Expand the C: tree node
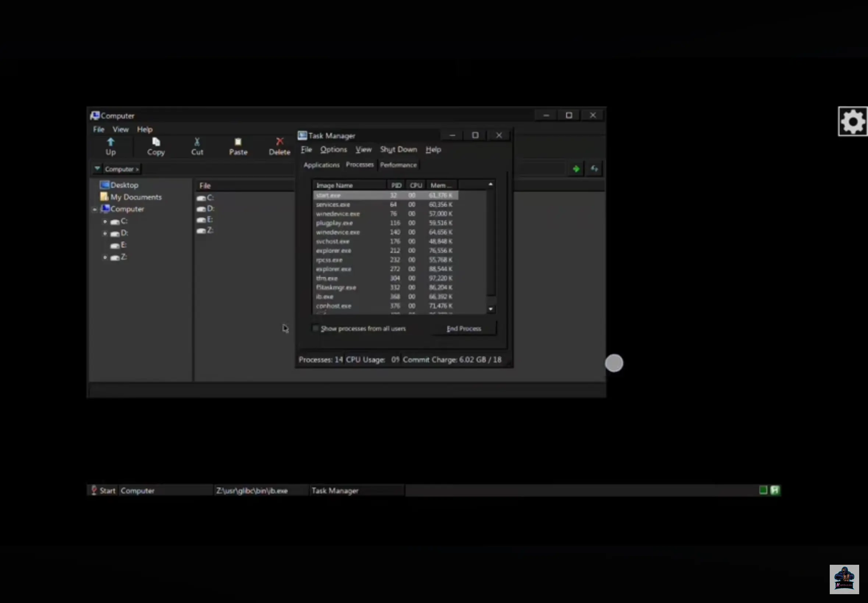 click(105, 221)
